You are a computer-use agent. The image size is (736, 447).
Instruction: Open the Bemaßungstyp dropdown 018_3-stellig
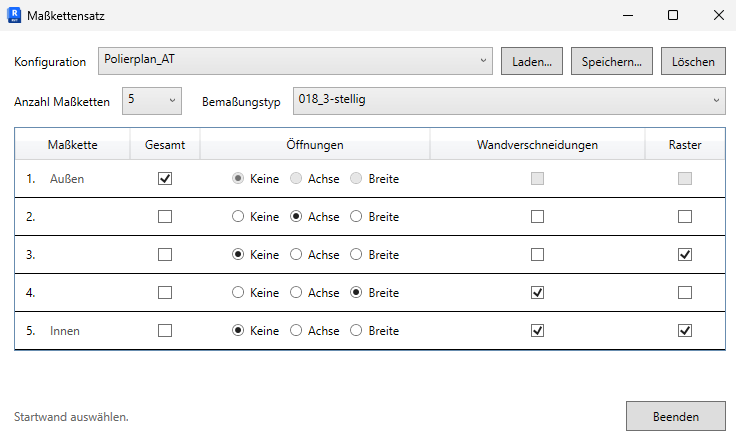[509, 101]
